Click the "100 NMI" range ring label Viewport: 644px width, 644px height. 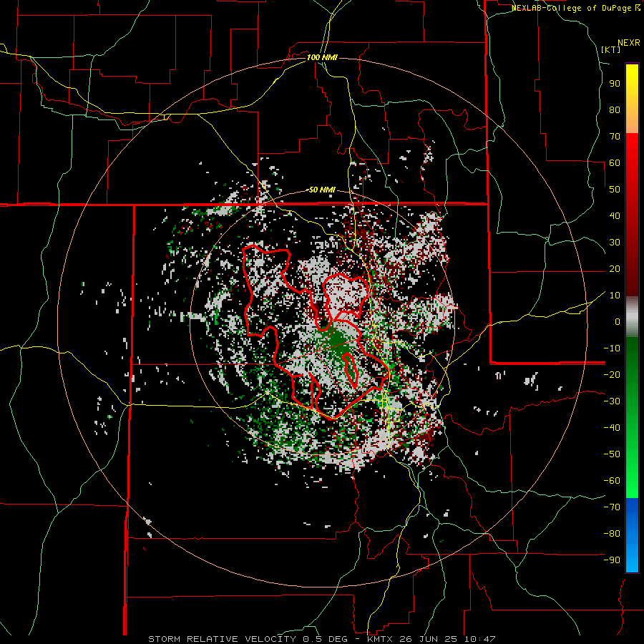pyautogui.click(x=322, y=57)
